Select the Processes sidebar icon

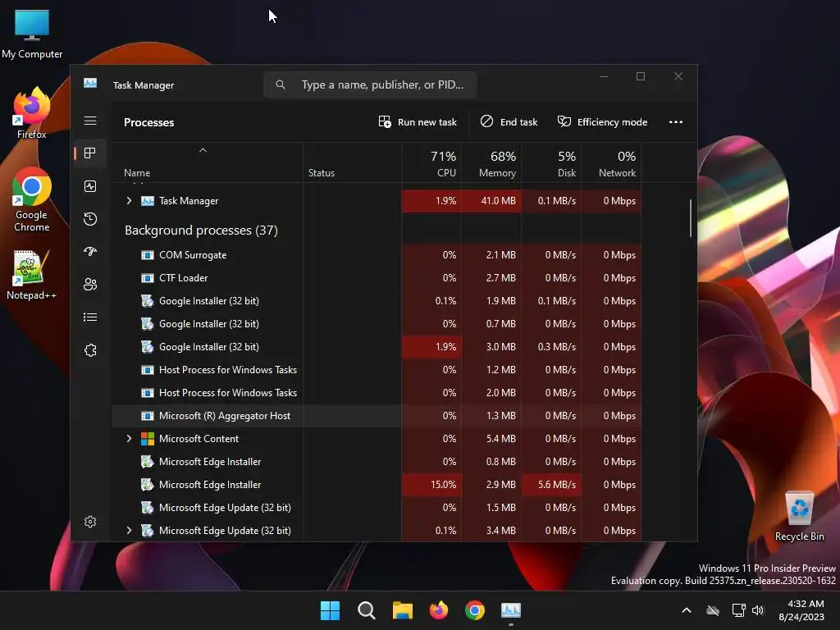pyautogui.click(x=90, y=153)
